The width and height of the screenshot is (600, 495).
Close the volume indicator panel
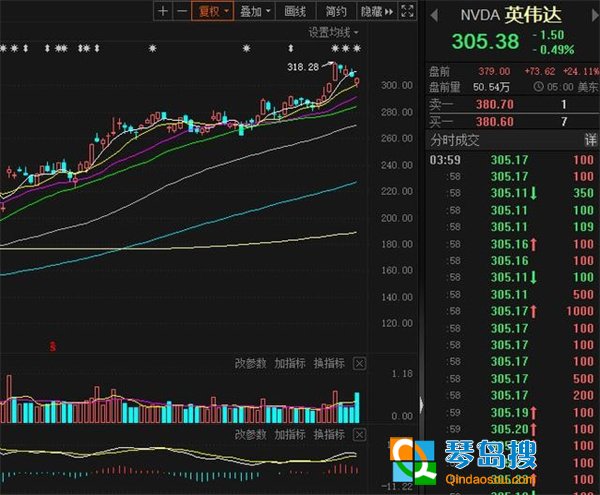[359, 363]
